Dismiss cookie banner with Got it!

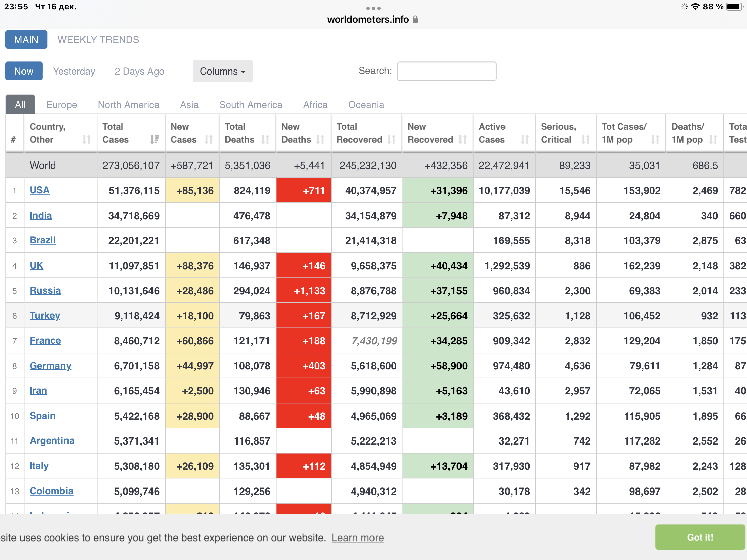pyautogui.click(x=699, y=537)
